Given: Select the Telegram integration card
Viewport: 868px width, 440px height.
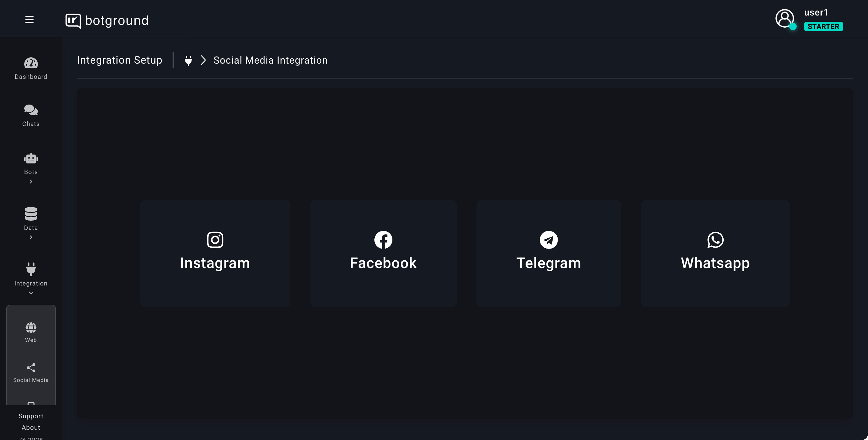Looking at the screenshot, I should pos(549,253).
